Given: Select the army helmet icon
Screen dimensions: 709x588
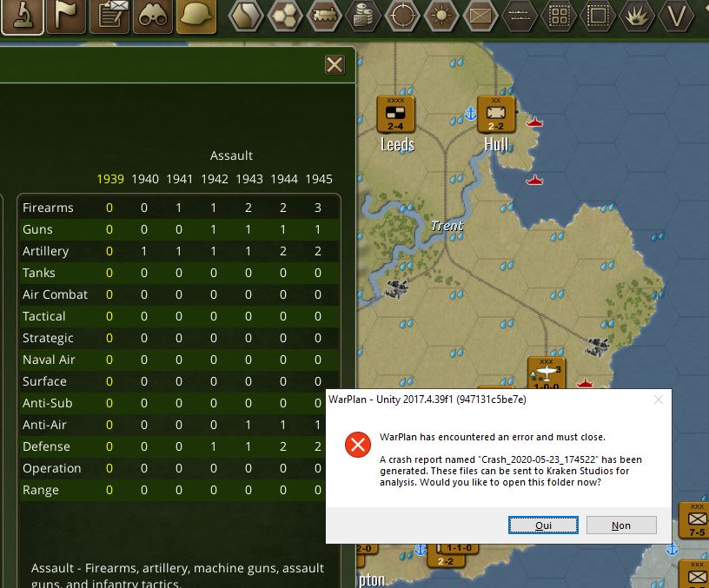Looking at the screenshot, I should 195,16.
